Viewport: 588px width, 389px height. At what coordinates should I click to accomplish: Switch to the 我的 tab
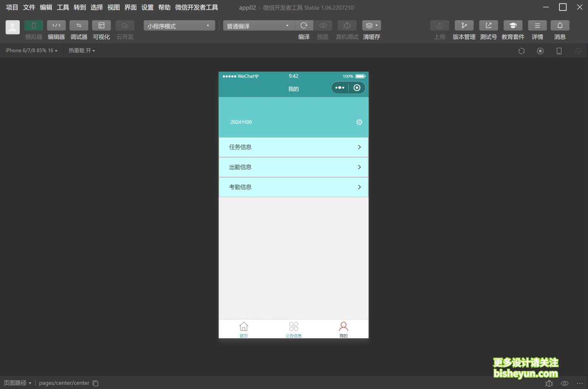click(x=344, y=329)
